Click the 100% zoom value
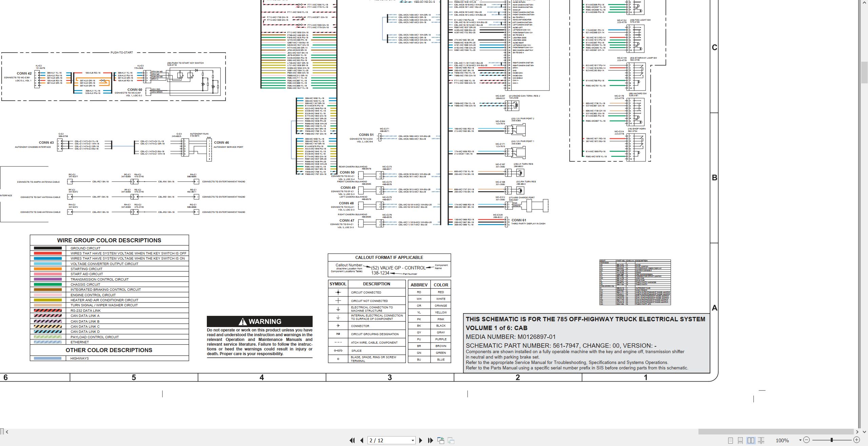 click(782, 440)
